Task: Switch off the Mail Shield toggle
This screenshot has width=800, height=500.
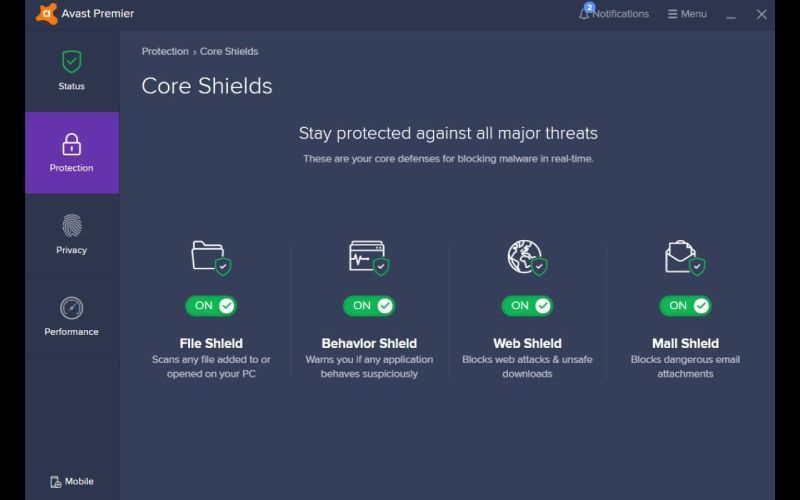Action: (685, 305)
